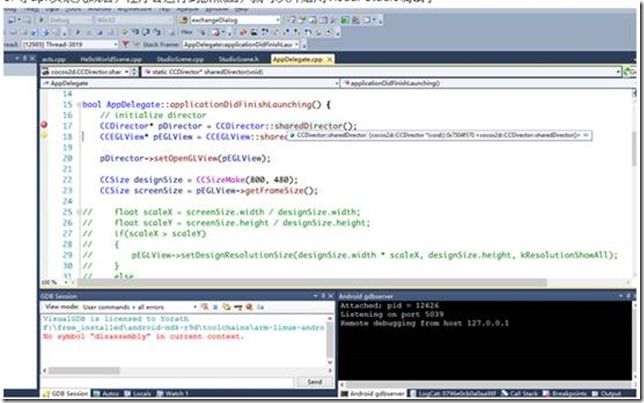Click the Stop Debugging icon in debug toolbar
Screen dimensions: 644x403
pos(100,32)
